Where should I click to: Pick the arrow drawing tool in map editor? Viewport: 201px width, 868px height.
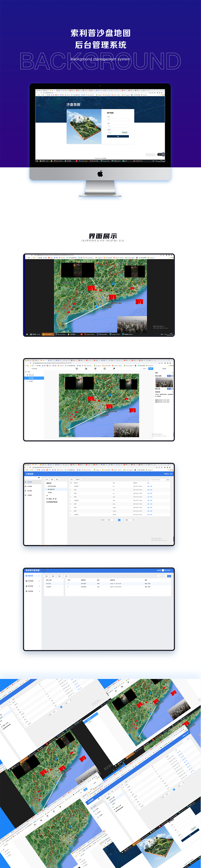coord(114,369)
